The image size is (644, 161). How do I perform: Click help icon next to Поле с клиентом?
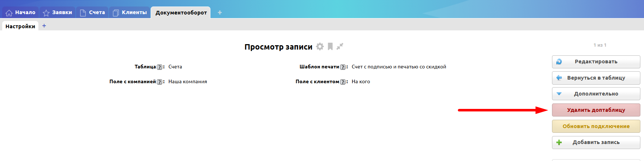343,82
